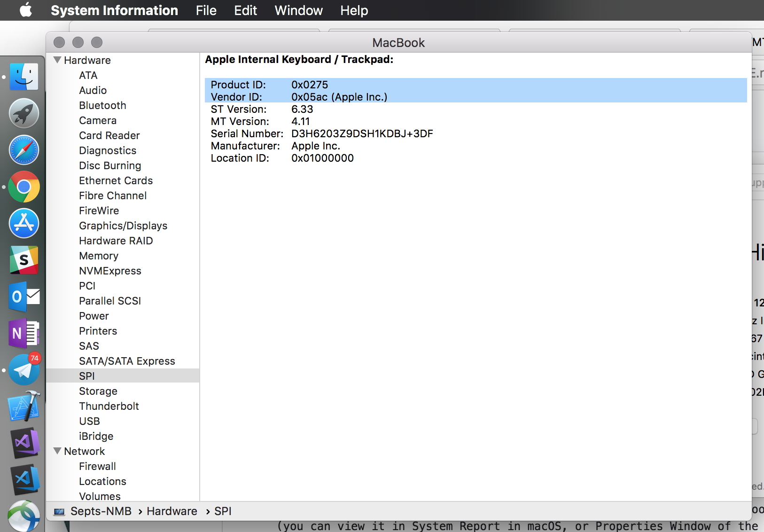Open Microsoft Outlook from the Dock
Image resolution: width=764 pixels, height=532 pixels.
[x=24, y=297]
